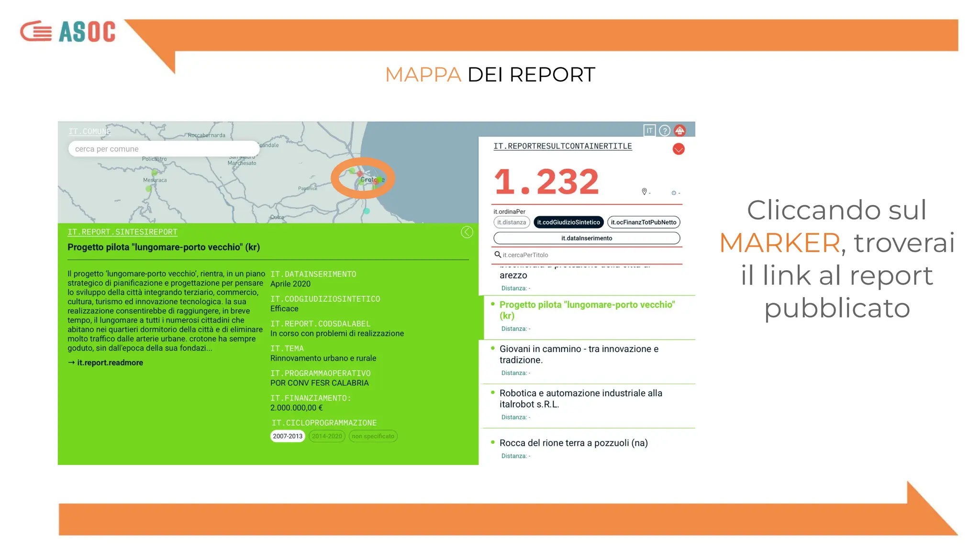
Task: Open help via the question mark icon
Action: pos(665,131)
